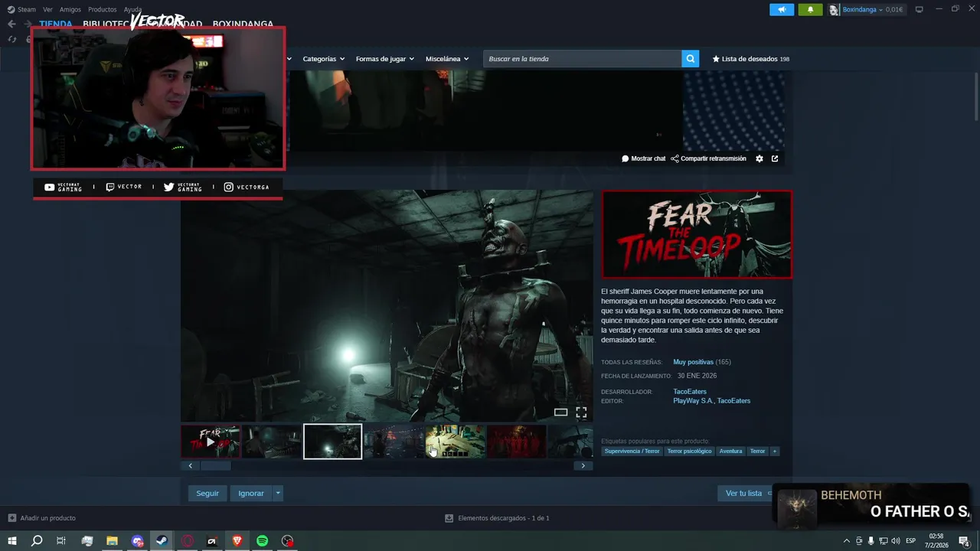This screenshot has height=551, width=980.
Task: Click the Fear the Timeloop header image
Action: (697, 234)
